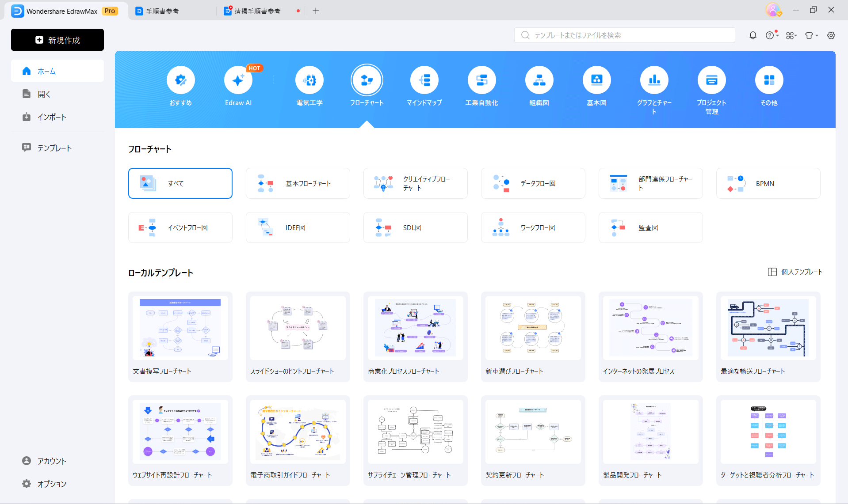This screenshot has width=848, height=504.
Task: Select the 電気工学 category icon
Action: click(309, 80)
